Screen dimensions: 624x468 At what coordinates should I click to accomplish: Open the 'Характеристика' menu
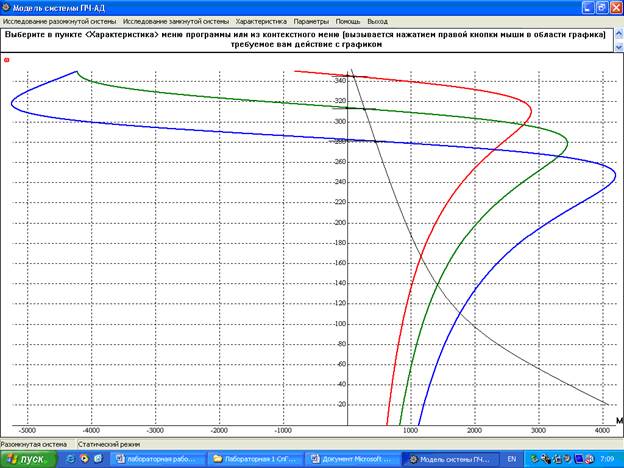pos(261,21)
